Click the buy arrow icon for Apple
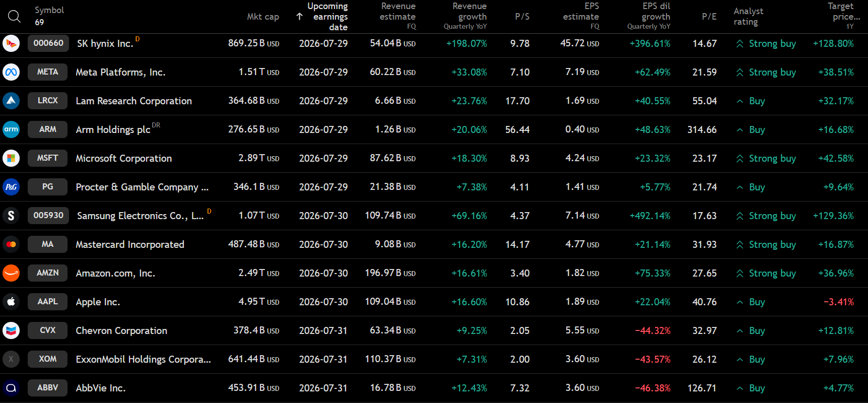The width and height of the screenshot is (868, 403). tap(740, 302)
